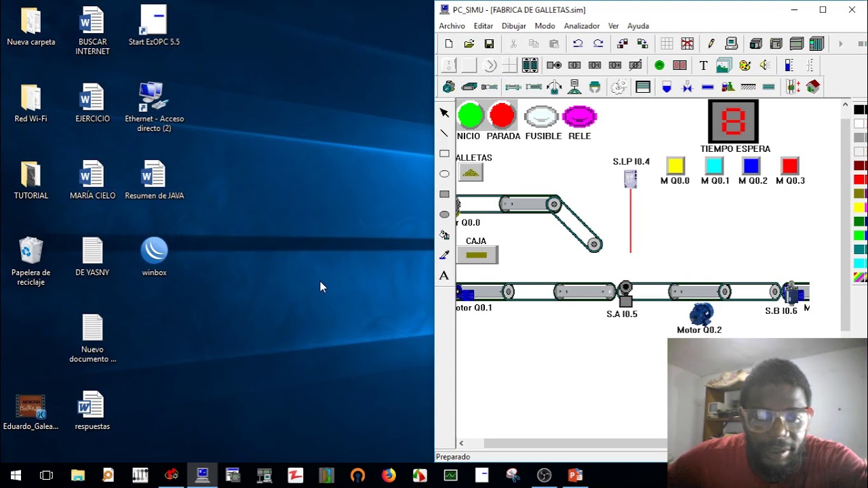Insert the elevator door object
The height and width of the screenshot is (488, 868).
tap(793, 87)
